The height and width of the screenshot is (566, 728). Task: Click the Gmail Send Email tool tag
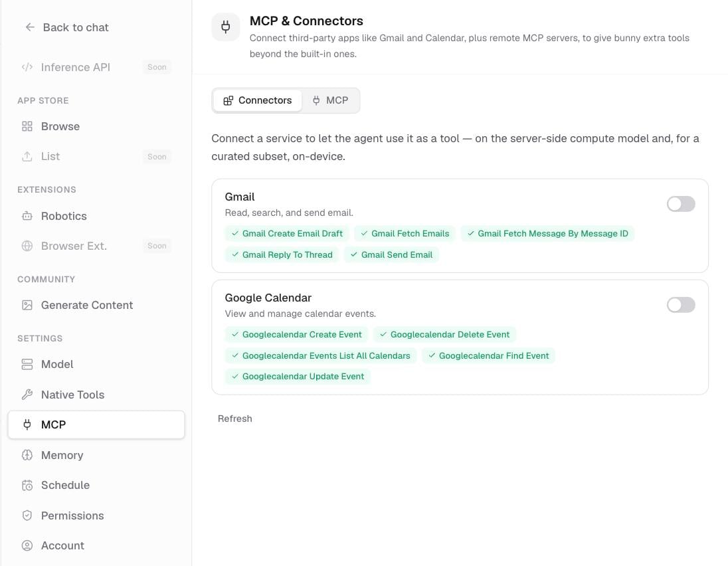391,254
